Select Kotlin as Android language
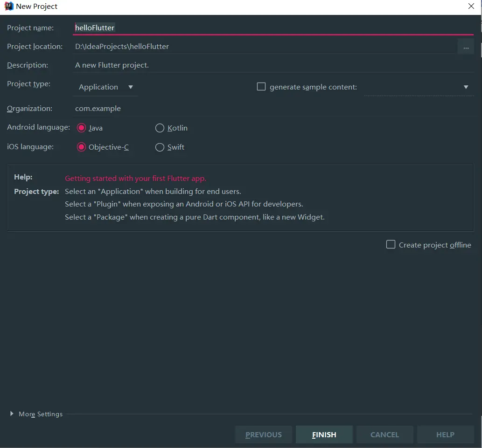 (x=160, y=128)
